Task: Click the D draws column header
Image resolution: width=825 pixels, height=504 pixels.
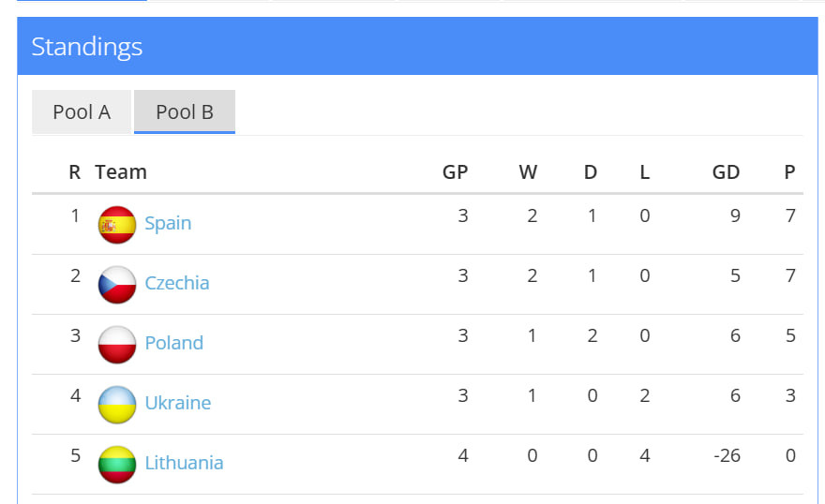Action: (x=591, y=172)
